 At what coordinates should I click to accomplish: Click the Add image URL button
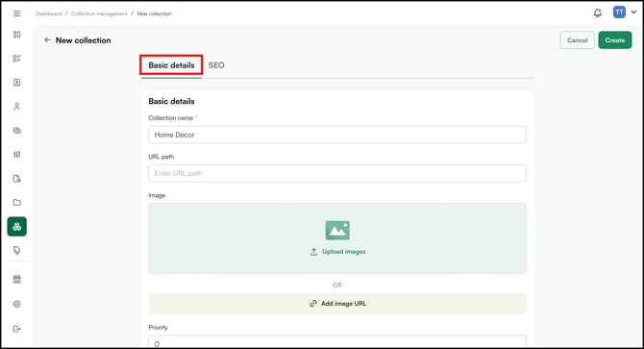point(337,304)
